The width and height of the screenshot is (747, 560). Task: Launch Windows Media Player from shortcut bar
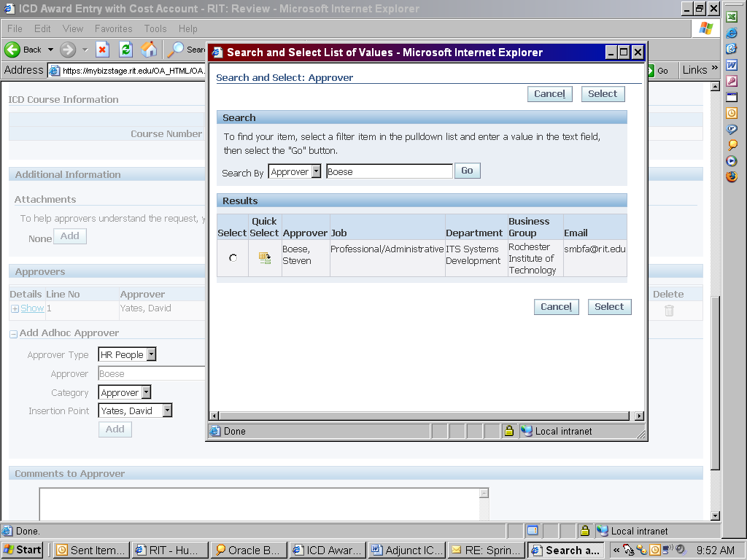tap(732, 160)
